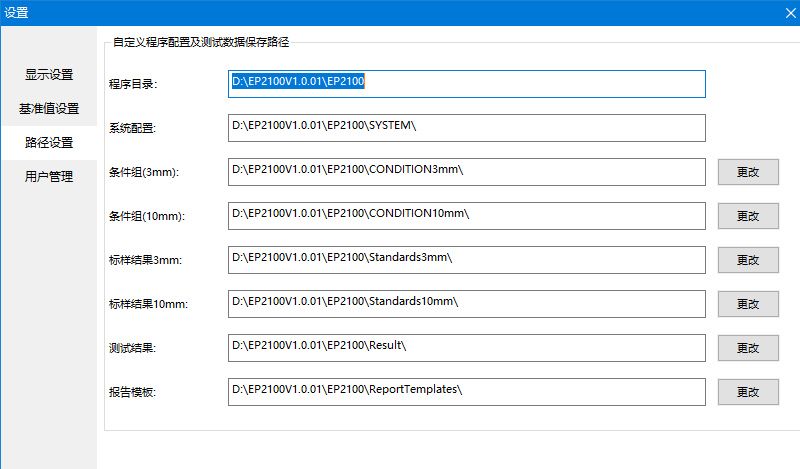
Task: Click the 条件组(3mm) path field
Action: click(466, 172)
